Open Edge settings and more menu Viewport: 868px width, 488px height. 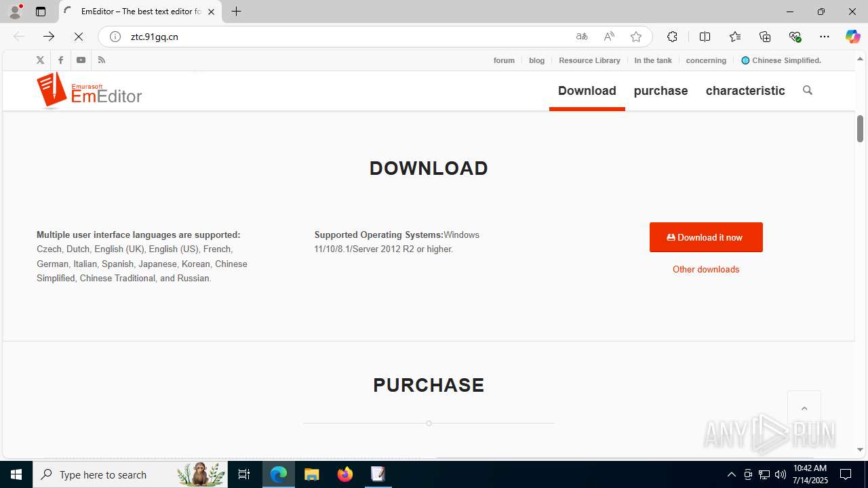click(825, 37)
